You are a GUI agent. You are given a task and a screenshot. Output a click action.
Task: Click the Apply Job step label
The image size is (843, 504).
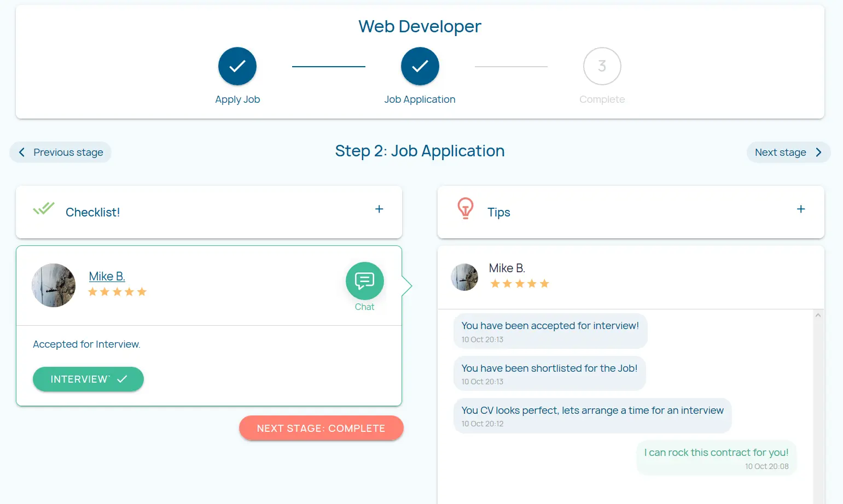(x=237, y=99)
